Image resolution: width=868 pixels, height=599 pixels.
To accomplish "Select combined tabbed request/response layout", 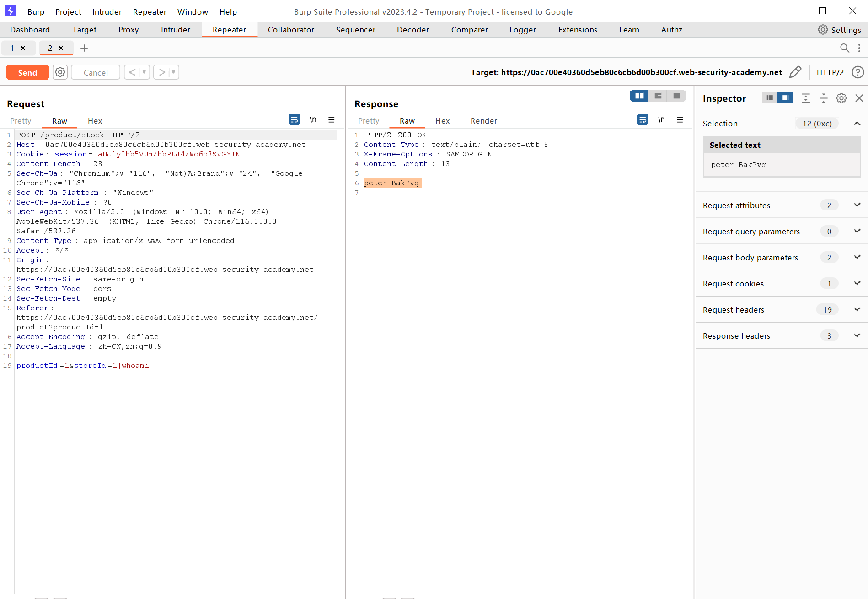I will [676, 96].
